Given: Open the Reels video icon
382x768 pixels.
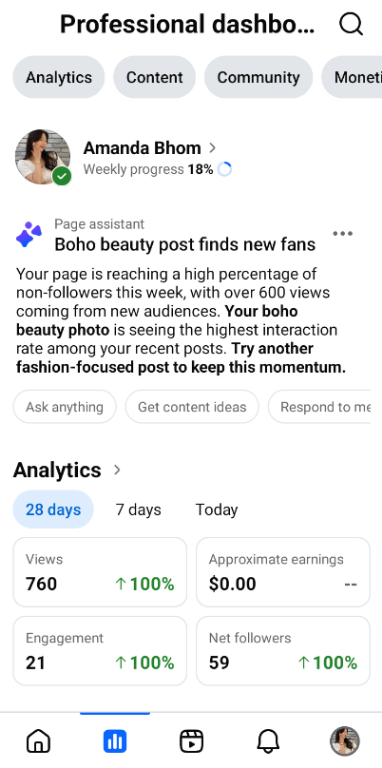Looking at the screenshot, I should (x=191, y=741).
